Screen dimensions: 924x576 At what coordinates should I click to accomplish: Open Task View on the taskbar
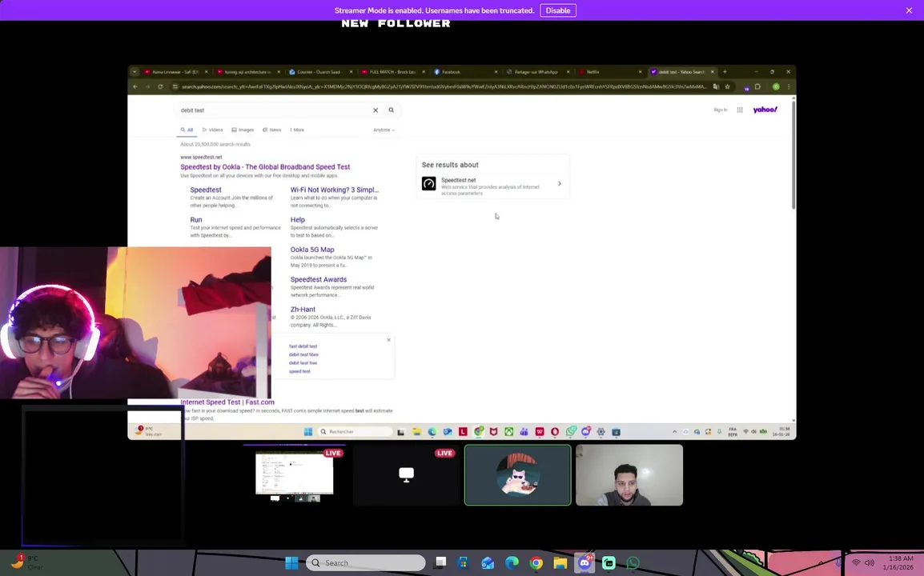440,562
